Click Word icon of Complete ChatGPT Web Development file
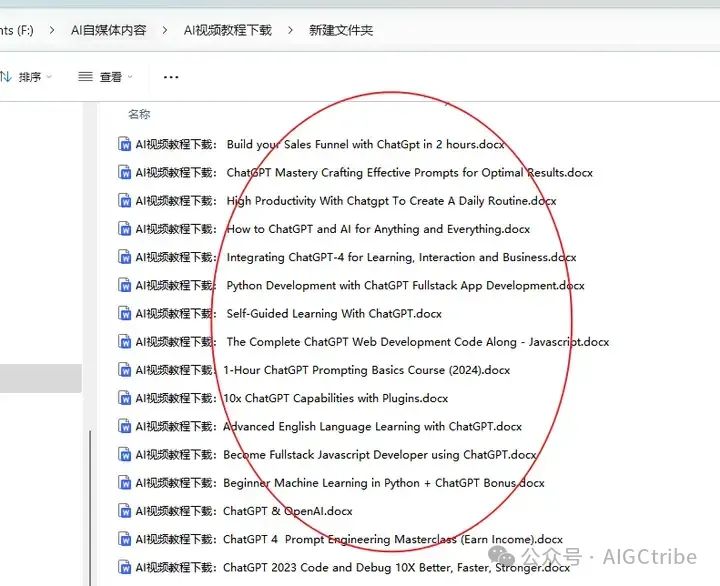 (x=124, y=341)
